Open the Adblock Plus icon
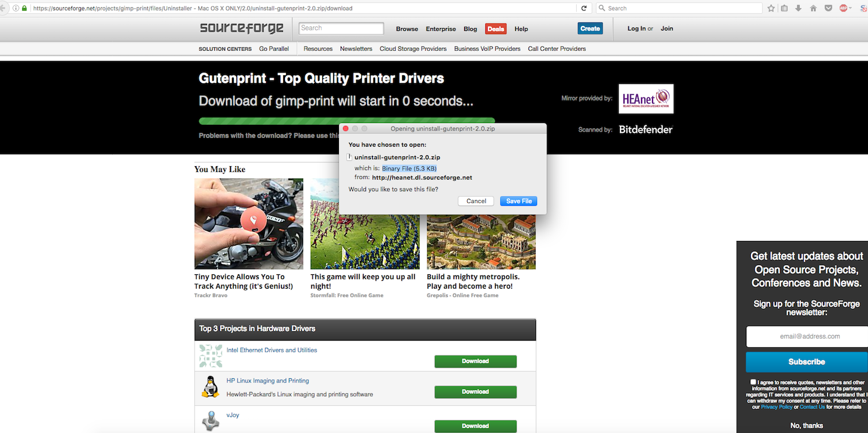The height and width of the screenshot is (433, 868). (x=844, y=8)
